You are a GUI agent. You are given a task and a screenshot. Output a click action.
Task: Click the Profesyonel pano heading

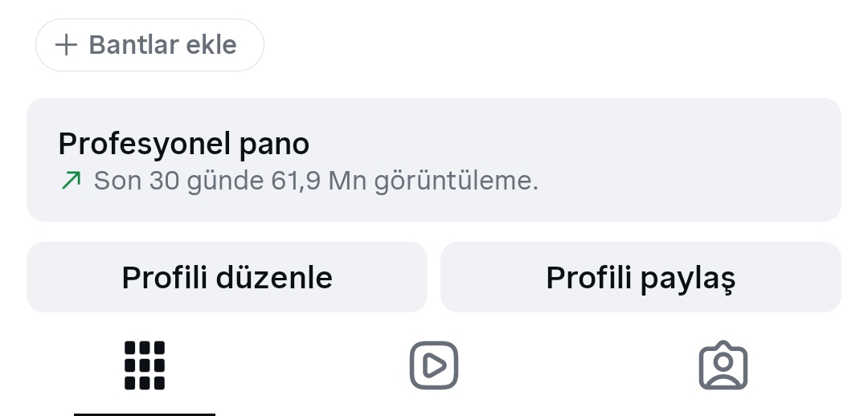pyautogui.click(x=184, y=144)
